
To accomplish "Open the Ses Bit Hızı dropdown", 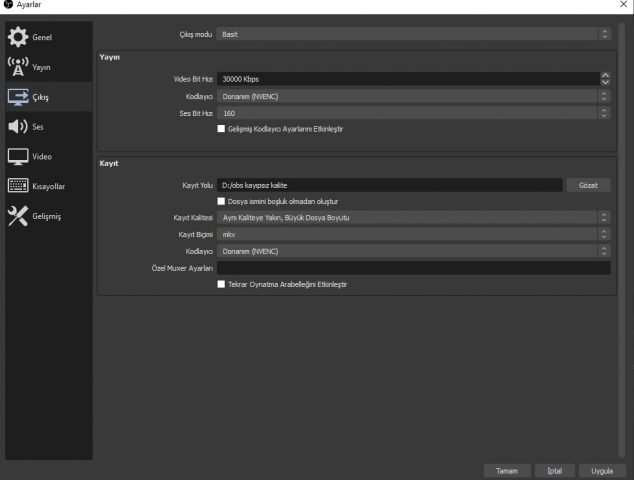I will (413, 113).
